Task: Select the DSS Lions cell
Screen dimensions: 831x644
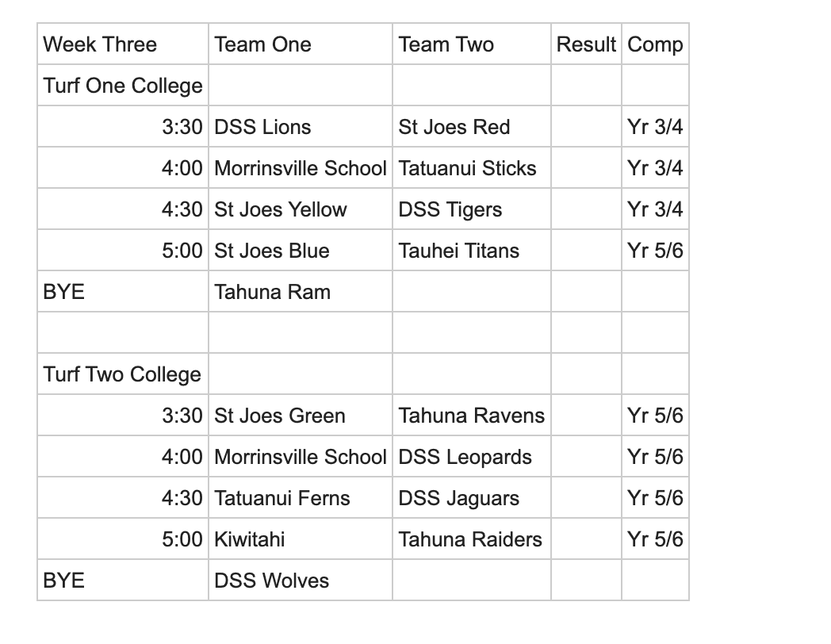Action: pyautogui.click(x=301, y=127)
